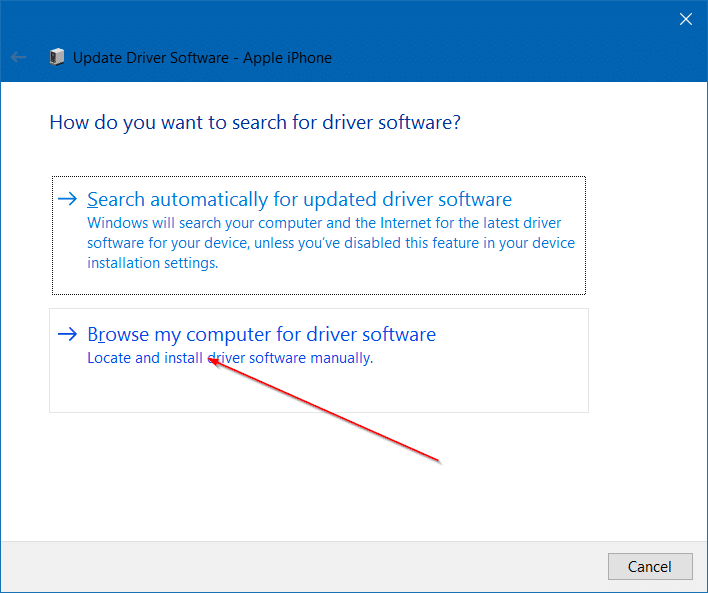This screenshot has height=593, width=708.
Task: Click the Cancel button
Action: click(650, 566)
